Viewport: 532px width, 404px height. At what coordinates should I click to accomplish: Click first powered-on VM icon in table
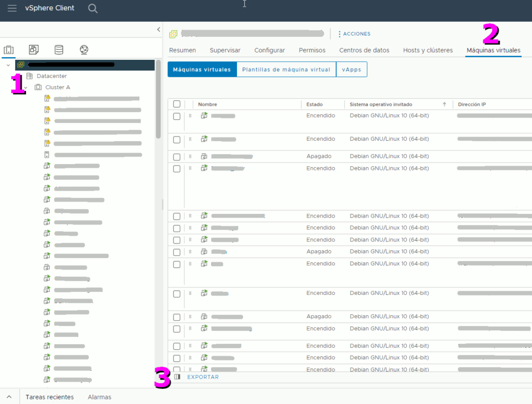[204, 115]
